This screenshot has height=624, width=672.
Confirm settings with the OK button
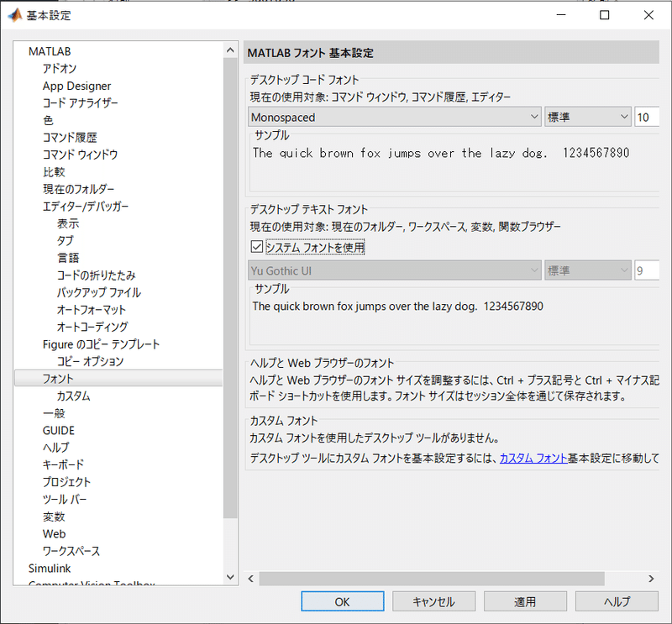pyautogui.click(x=342, y=601)
